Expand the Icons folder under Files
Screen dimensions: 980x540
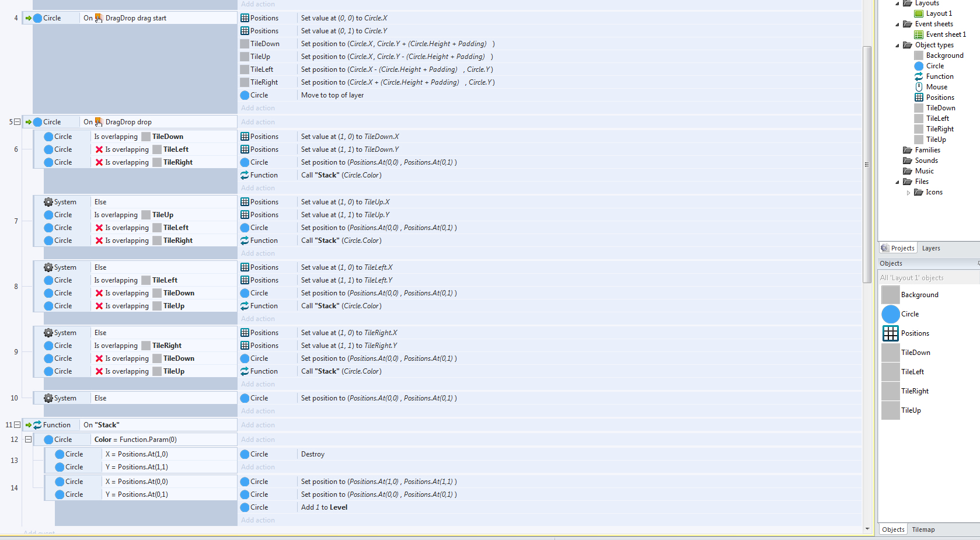[908, 192]
